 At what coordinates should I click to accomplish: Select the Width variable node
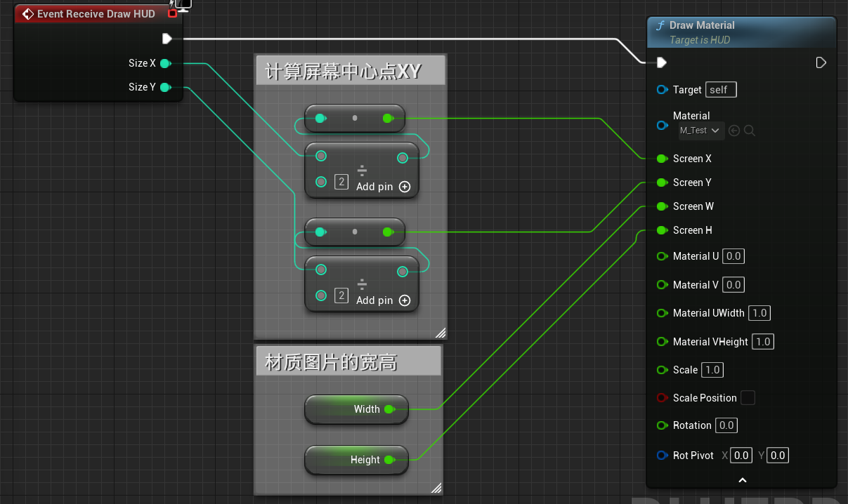tap(356, 409)
